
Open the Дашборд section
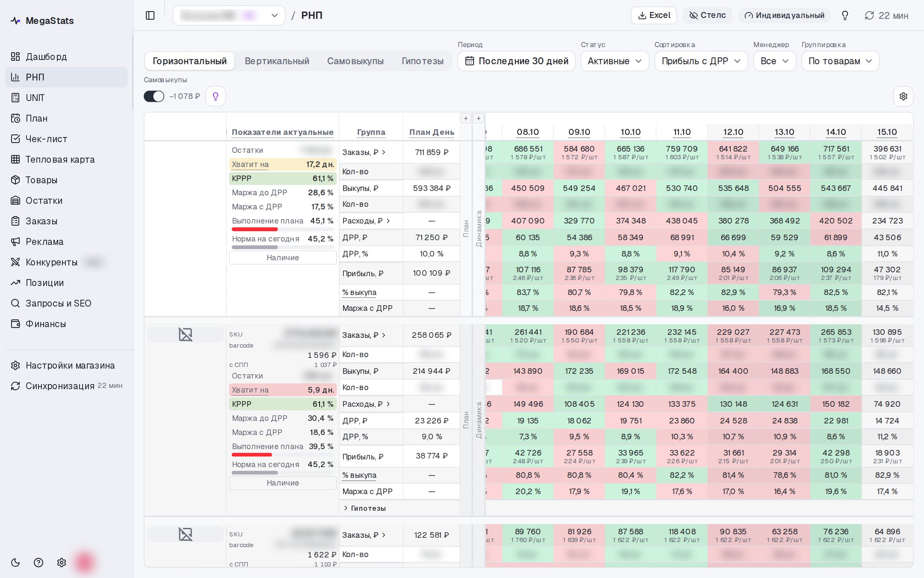pos(66,57)
